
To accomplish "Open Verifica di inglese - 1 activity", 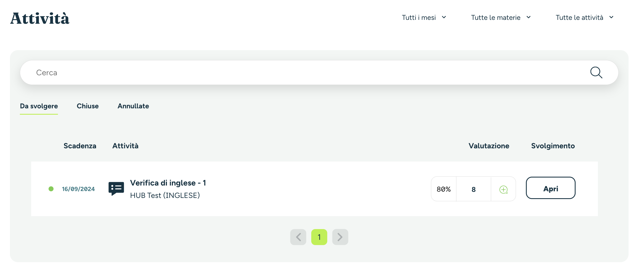I will [x=168, y=183].
